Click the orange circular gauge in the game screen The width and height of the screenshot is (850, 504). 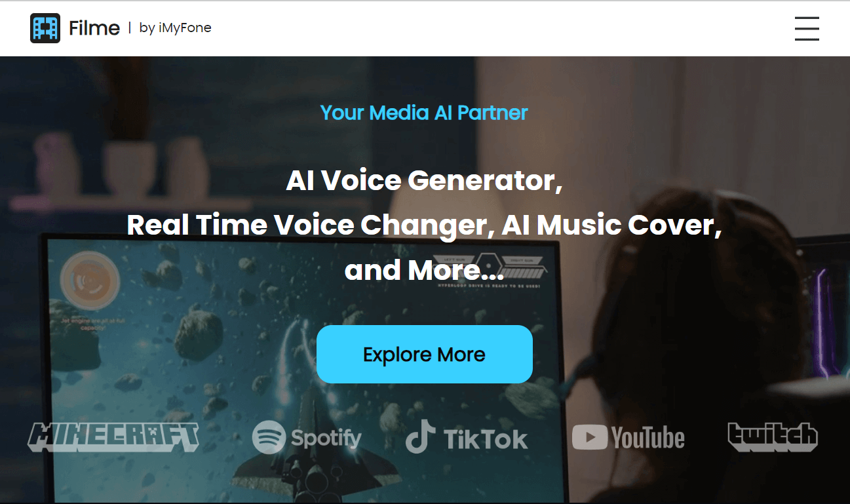pos(90,281)
